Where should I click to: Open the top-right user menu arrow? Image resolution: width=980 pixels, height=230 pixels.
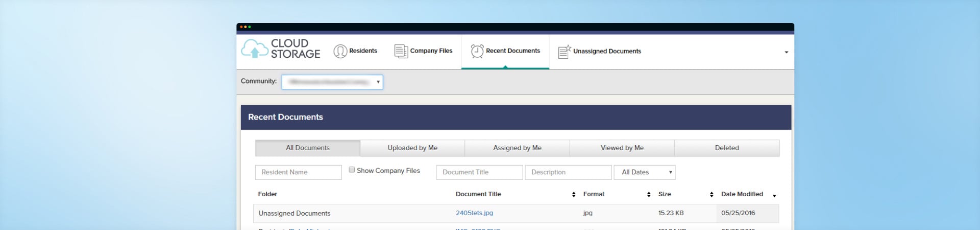[786, 52]
